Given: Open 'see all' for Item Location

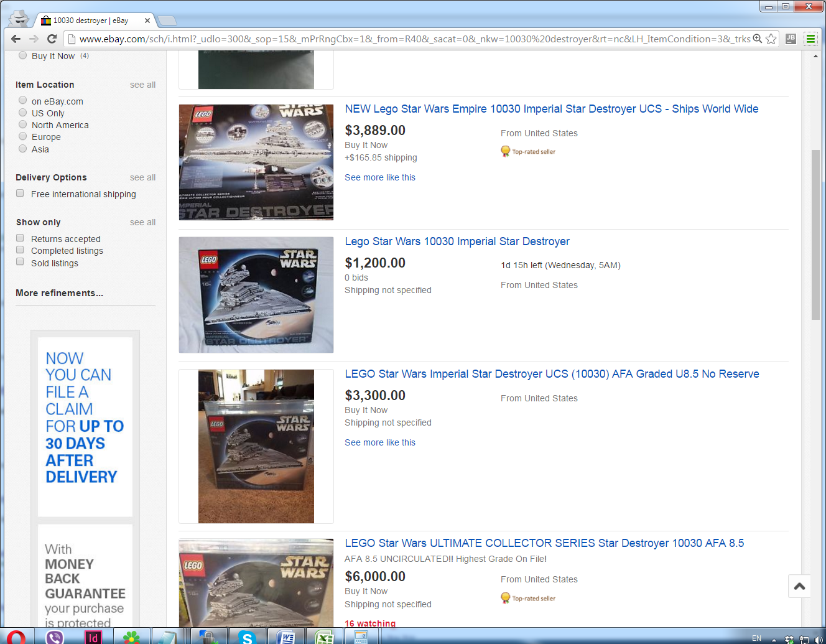Looking at the screenshot, I should [x=142, y=85].
